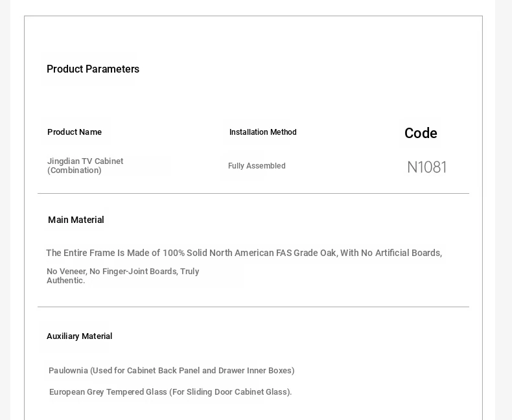Screen dimensions: 512x420
Task: Select the product code "N1081"
Action: pyautogui.click(x=426, y=167)
